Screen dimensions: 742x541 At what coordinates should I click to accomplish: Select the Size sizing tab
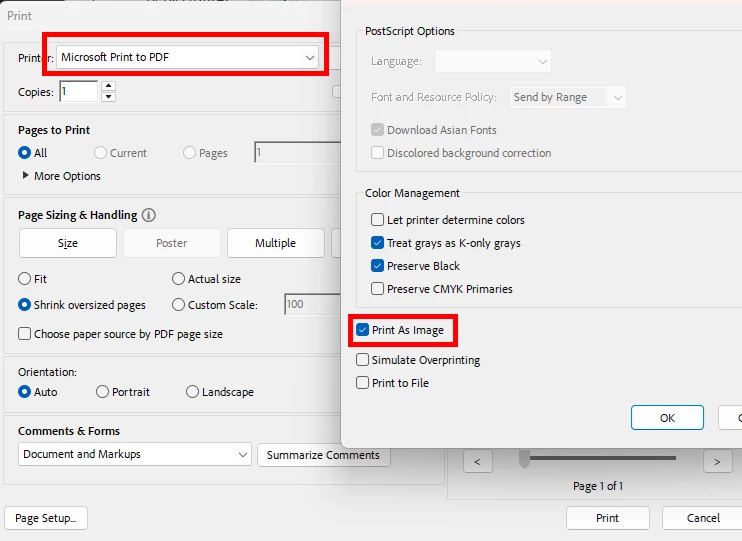pos(68,243)
